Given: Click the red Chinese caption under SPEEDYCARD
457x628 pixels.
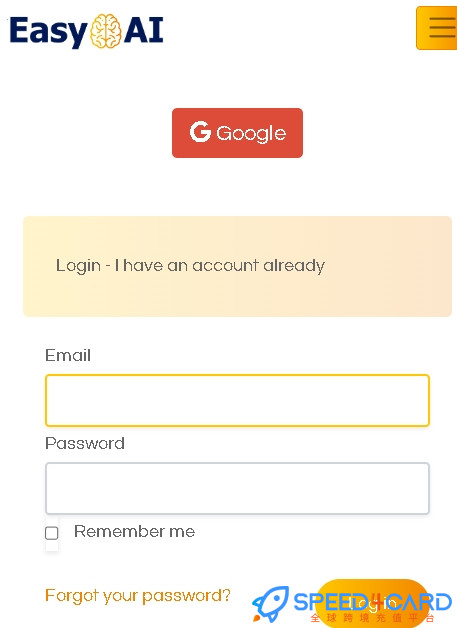Looking at the screenshot, I should click(x=372, y=618).
